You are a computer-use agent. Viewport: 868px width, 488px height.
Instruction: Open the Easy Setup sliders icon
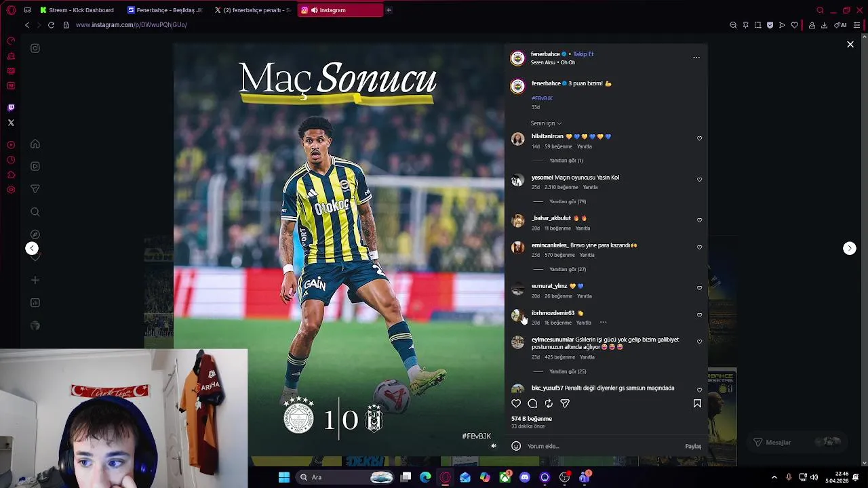pos(857,25)
